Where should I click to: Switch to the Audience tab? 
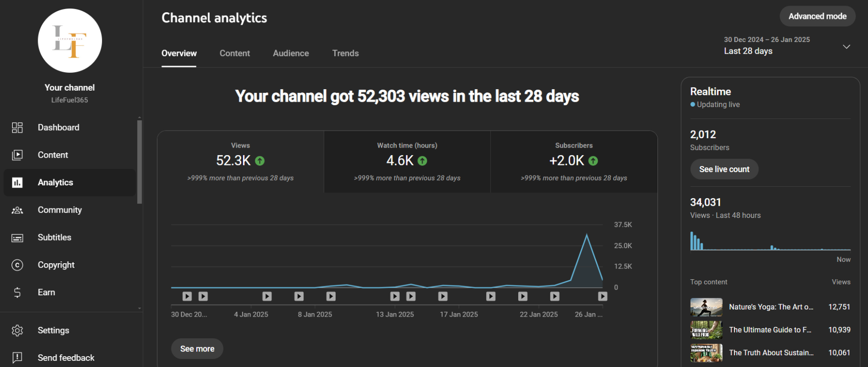click(291, 53)
